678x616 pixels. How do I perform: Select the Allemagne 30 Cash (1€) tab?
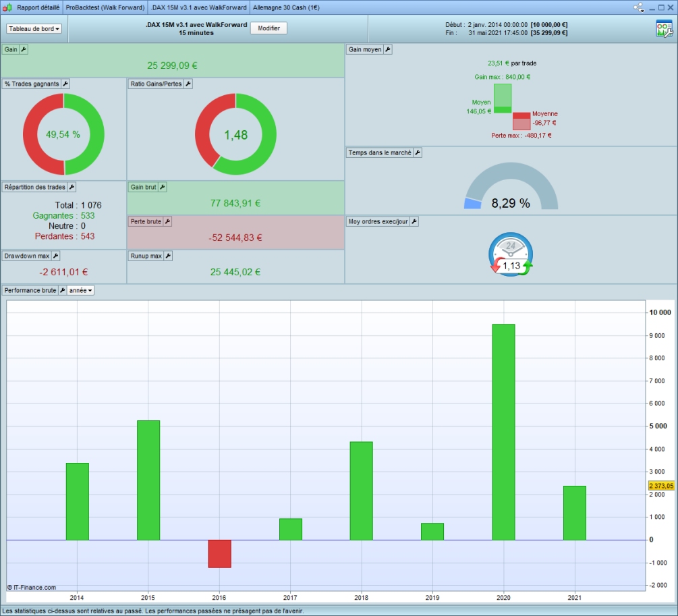pos(286,7)
